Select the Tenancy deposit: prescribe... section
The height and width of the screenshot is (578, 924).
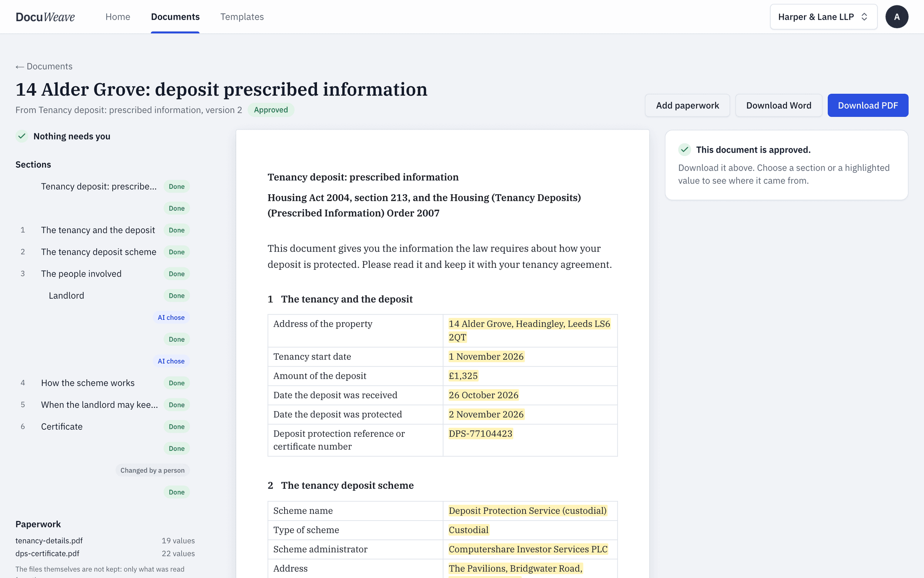(x=103, y=187)
